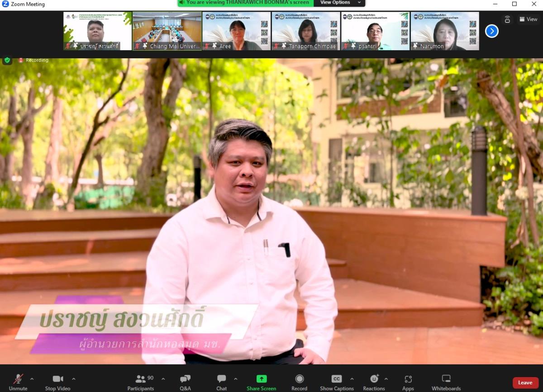Expand the View Options dropdown
The image size is (543, 392).
(339, 3)
